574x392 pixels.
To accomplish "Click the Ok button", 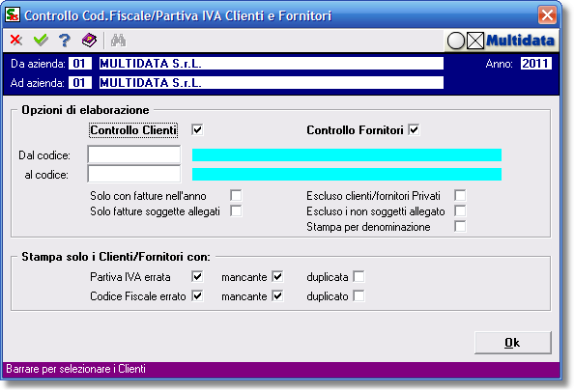I will coord(512,343).
